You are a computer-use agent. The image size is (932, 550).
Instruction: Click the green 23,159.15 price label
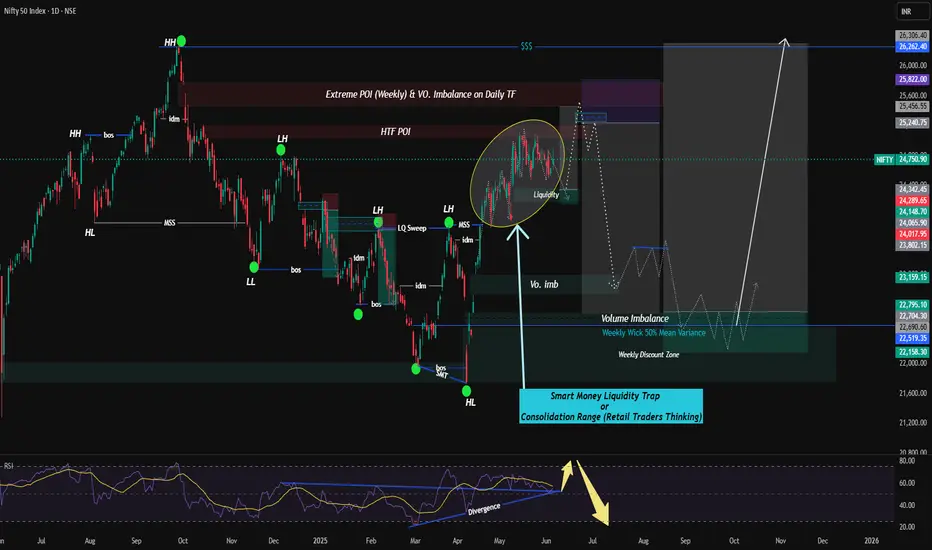[912, 277]
